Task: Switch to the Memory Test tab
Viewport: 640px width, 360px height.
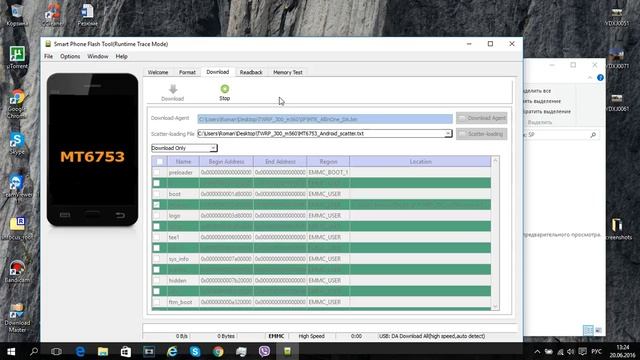Action: click(288, 72)
